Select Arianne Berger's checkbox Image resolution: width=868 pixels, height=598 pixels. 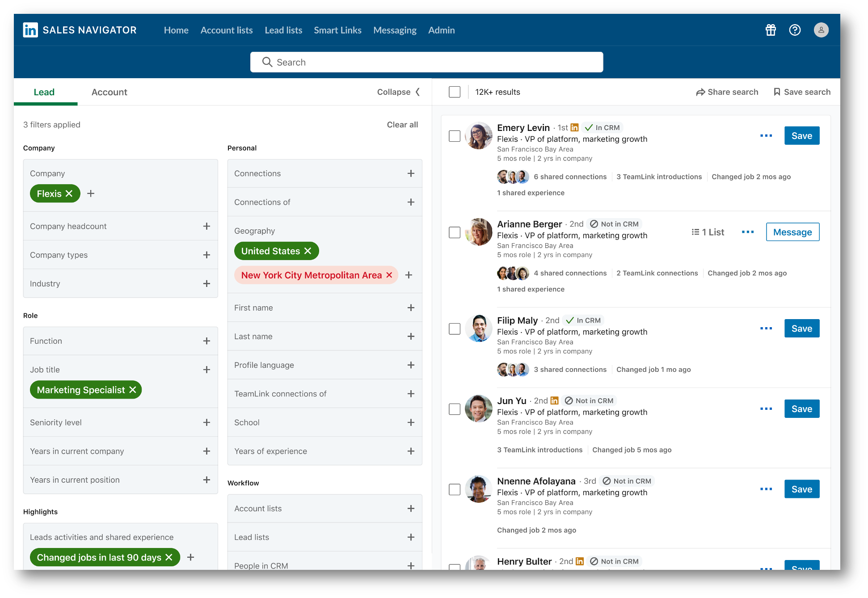(x=455, y=232)
